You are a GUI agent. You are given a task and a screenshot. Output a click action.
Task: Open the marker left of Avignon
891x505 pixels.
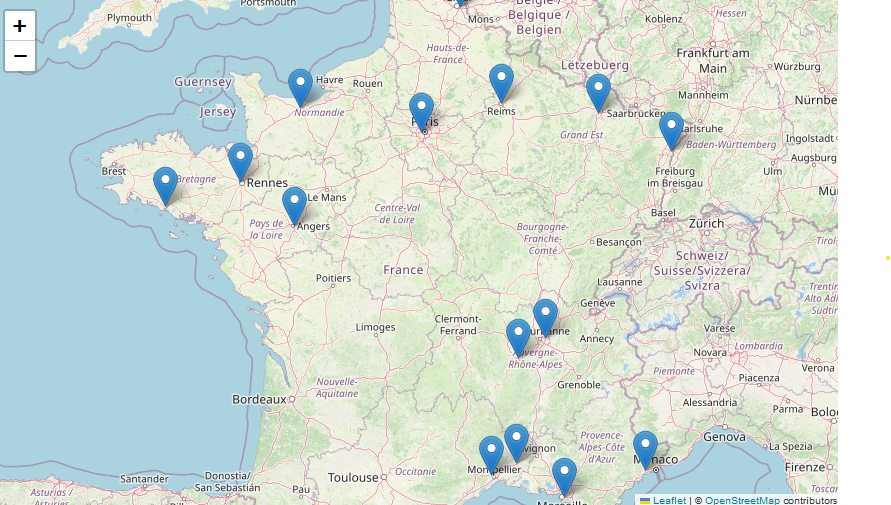[x=516, y=441]
